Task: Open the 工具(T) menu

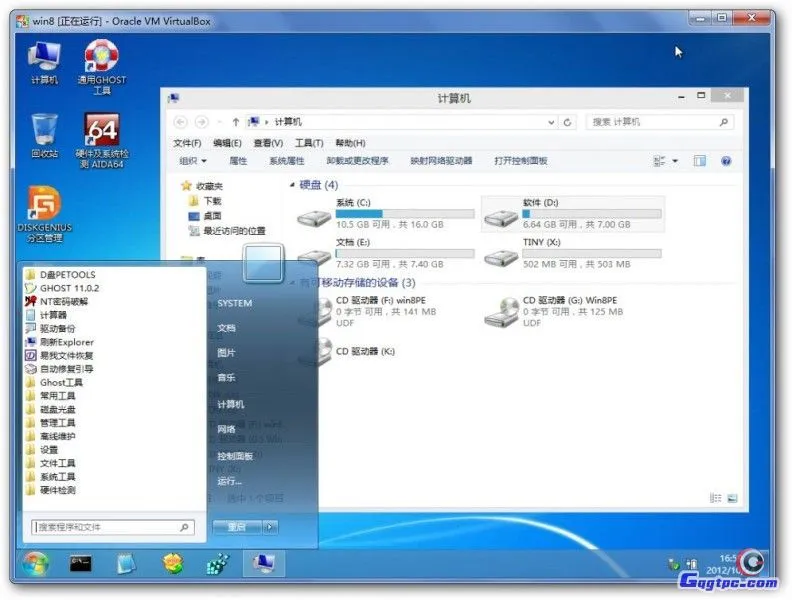Action: tap(309, 143)
